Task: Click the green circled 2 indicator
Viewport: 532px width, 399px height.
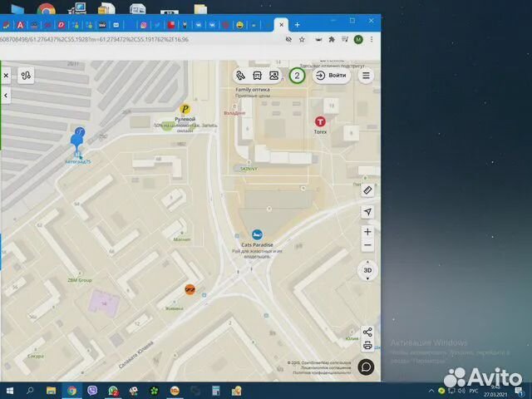Action: click(297, 76)
